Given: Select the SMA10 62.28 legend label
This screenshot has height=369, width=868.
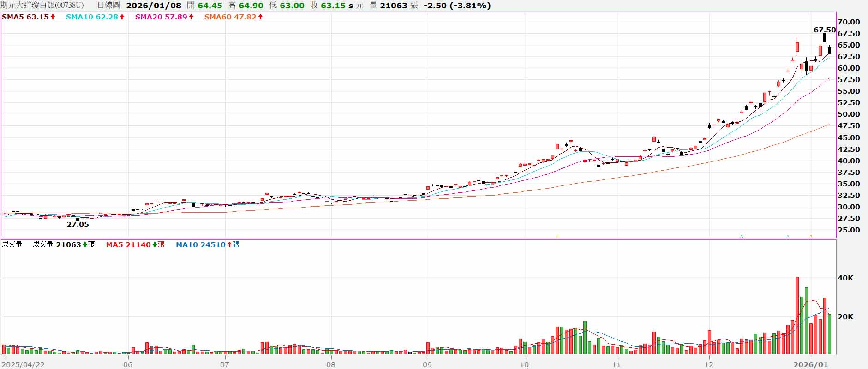Looking at the screenshot, I should (x=92, y=17).
